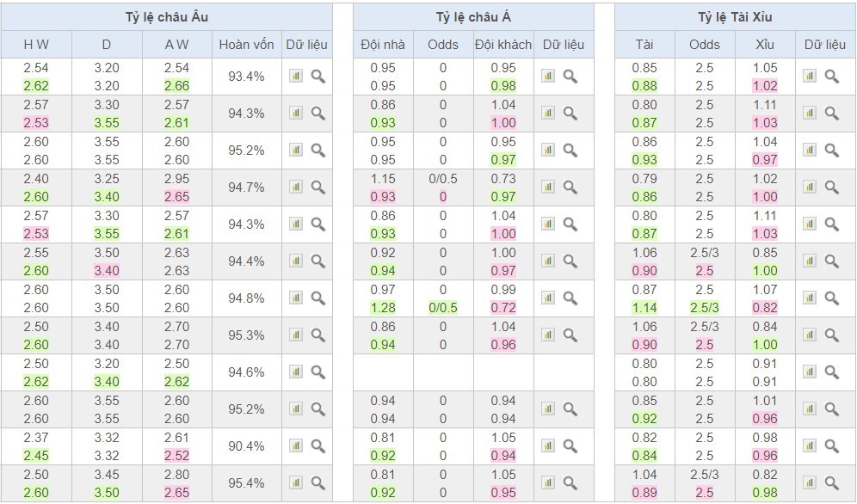The height and width of the screenshot is (504, 857).
Task: Click the "Hoàn vốn" column header
Action: pyautogui.click(x=246, y=45)
